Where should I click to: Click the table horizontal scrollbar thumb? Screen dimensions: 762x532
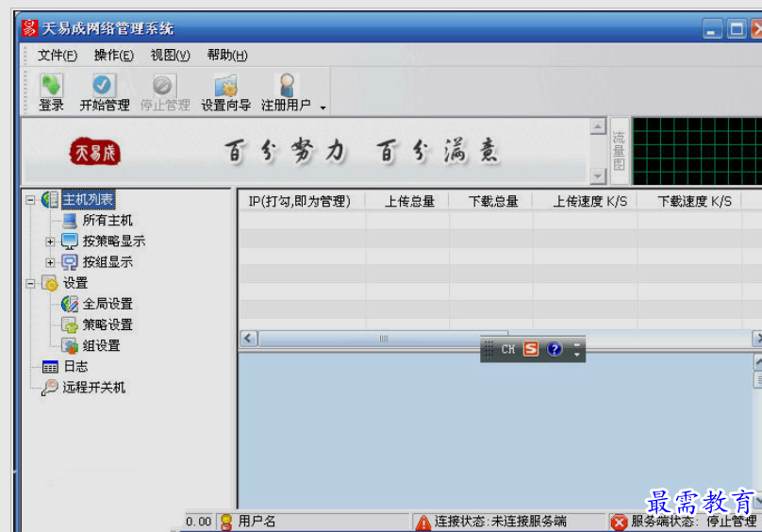(x=383, y=338)
